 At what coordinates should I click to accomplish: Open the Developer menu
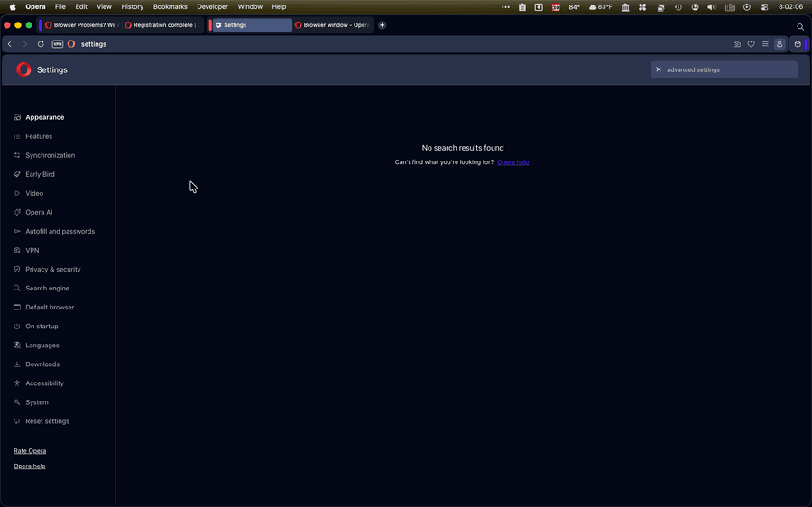tap(212, 6)
